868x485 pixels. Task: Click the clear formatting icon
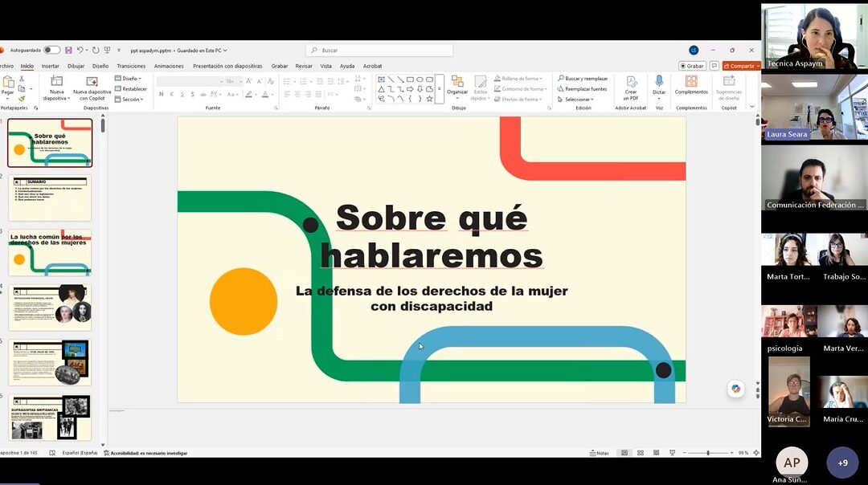coord(271,81)
